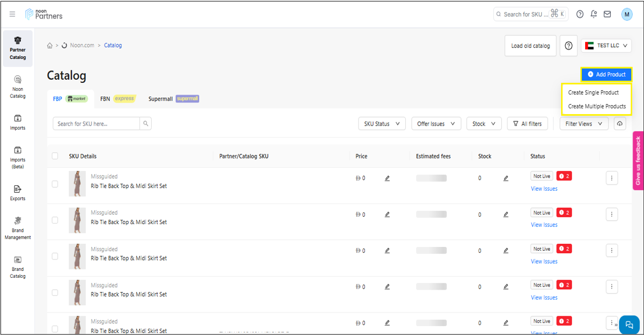Open the TEST LLC store selector
Image resolution: width=644 pixels, height=335 pixels.
pyautogui.click(x=606, y=46)
